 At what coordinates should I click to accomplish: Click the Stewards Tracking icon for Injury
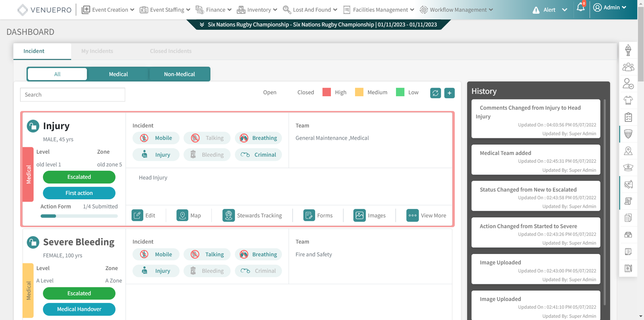229,215
